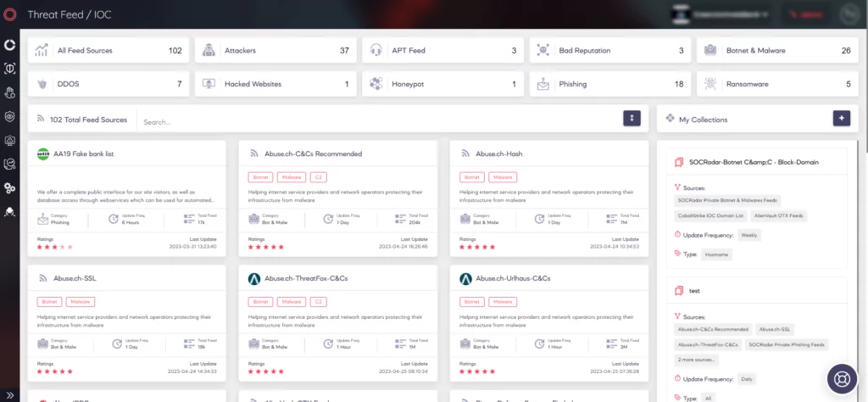
Task: Select the All Feed Sources filter card
Action: tap(108, 50)
